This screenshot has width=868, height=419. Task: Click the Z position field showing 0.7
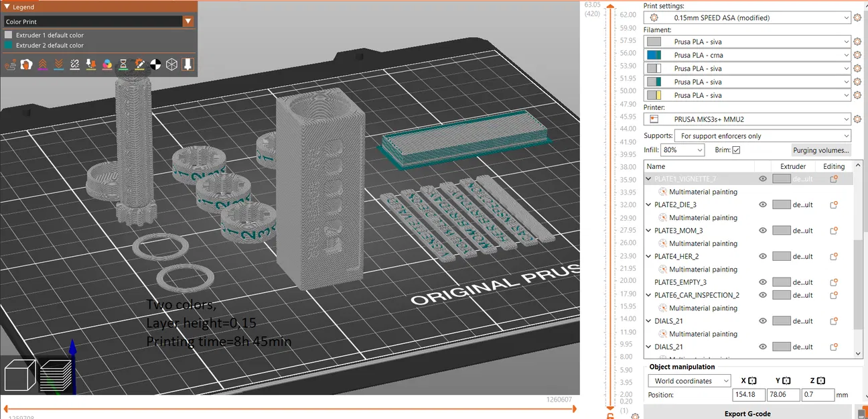tap(818, 395)
